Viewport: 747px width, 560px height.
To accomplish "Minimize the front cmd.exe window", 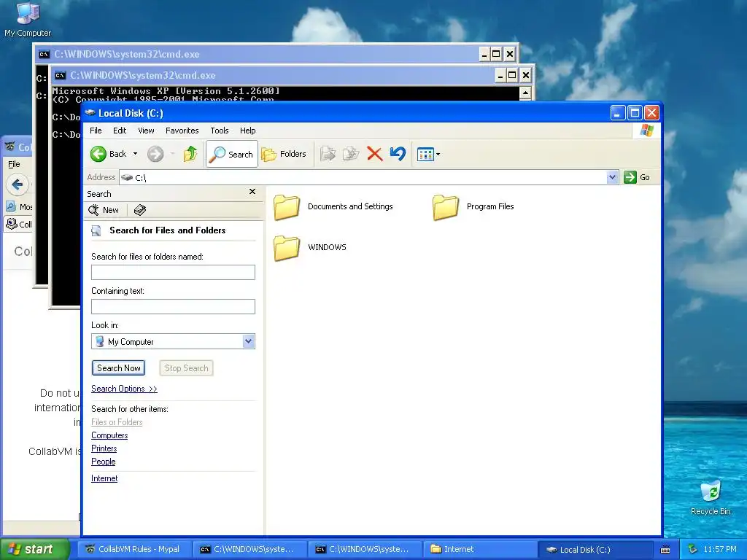I will [x=500, y=75].
